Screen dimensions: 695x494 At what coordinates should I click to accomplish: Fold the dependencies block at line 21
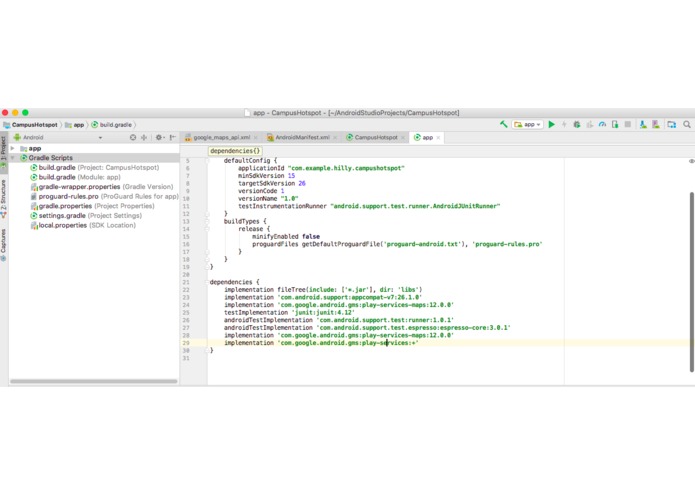click(207, 282)
